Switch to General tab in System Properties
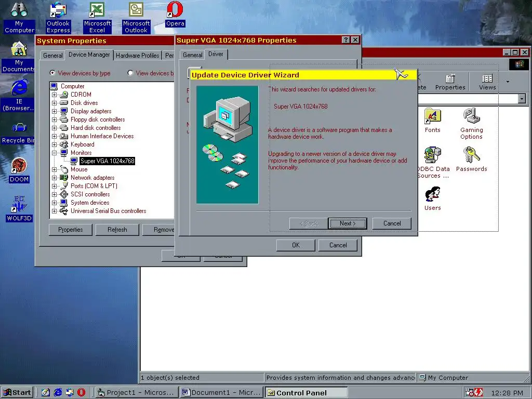The image size is (532, 399). pos(52,55)
